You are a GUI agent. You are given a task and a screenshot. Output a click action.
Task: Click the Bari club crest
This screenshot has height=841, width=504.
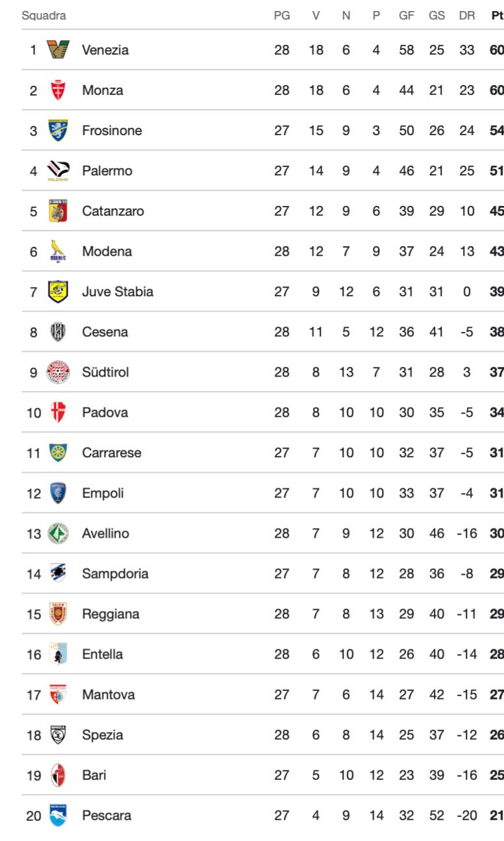click(58, 775)
